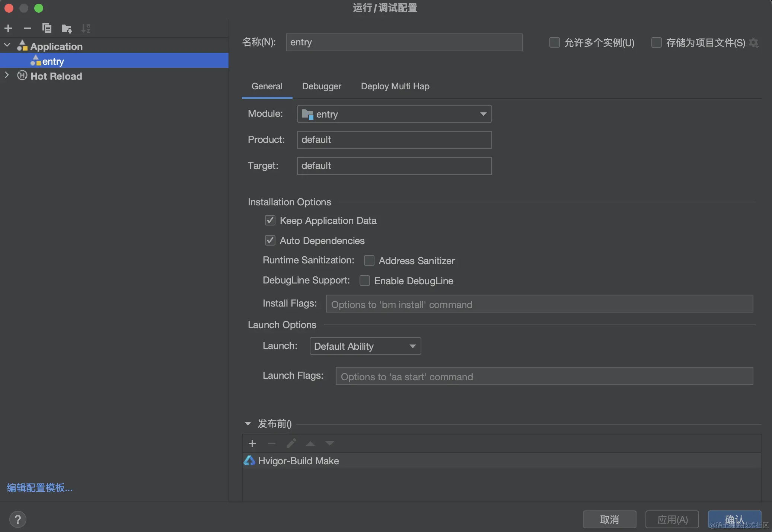772x532 pixels.
Task: Click the add new configuration plus icon
Action: pos(8,28)
